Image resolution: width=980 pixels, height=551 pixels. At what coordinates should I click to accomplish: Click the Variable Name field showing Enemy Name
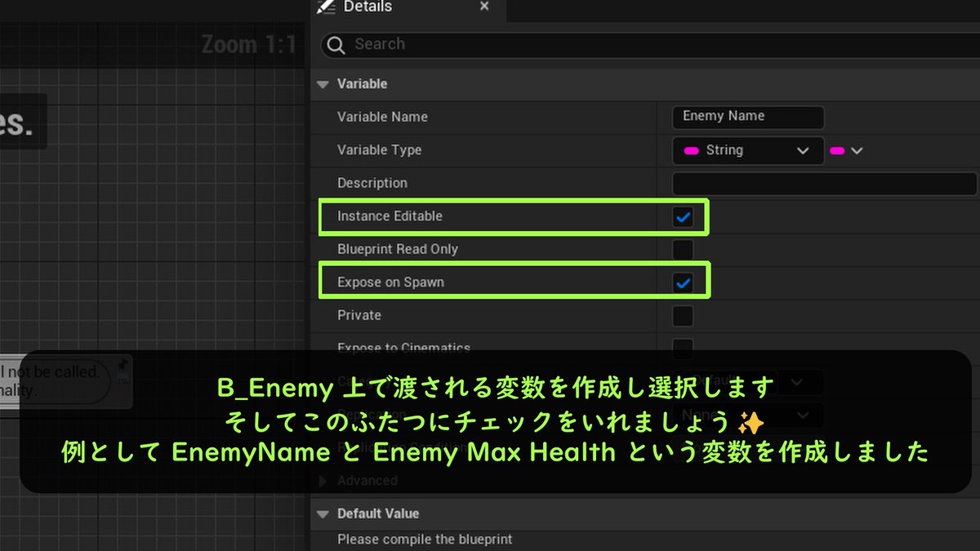[747, 117]
